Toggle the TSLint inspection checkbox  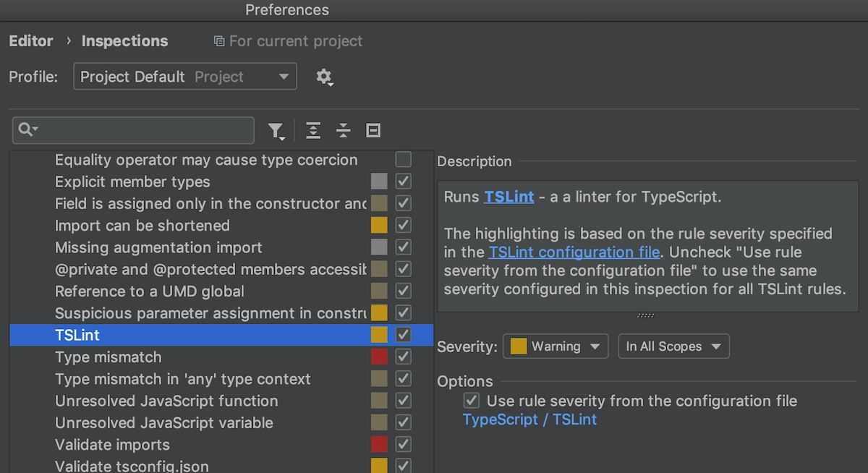(x=404, y=335)
